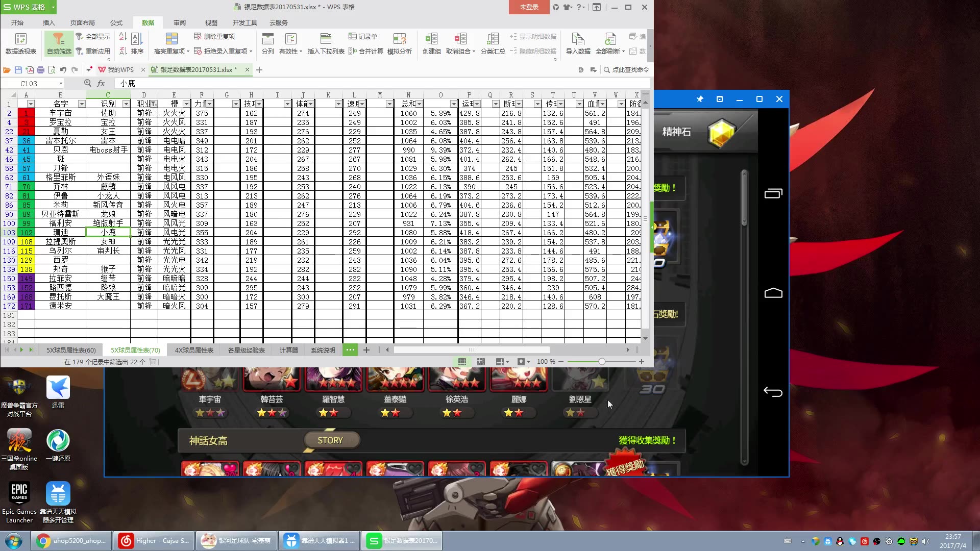Click zoom in plus in status bar
This screenshot has height=551, width=980.
click(642, 362)
